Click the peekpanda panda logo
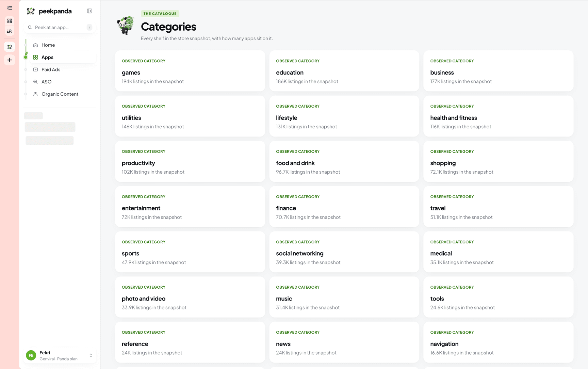The image size is (588, 369). coord(31,11)
